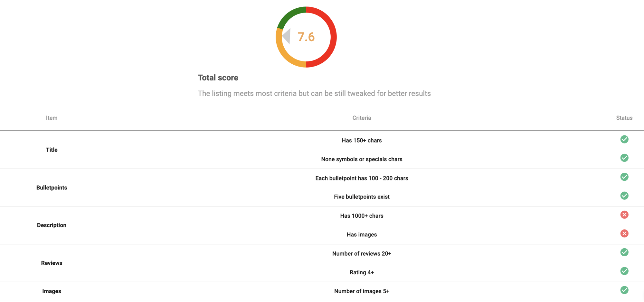Click check icon for Number of reviews 20+
Screen dimensions: 644x302
[x=624, y=252]
